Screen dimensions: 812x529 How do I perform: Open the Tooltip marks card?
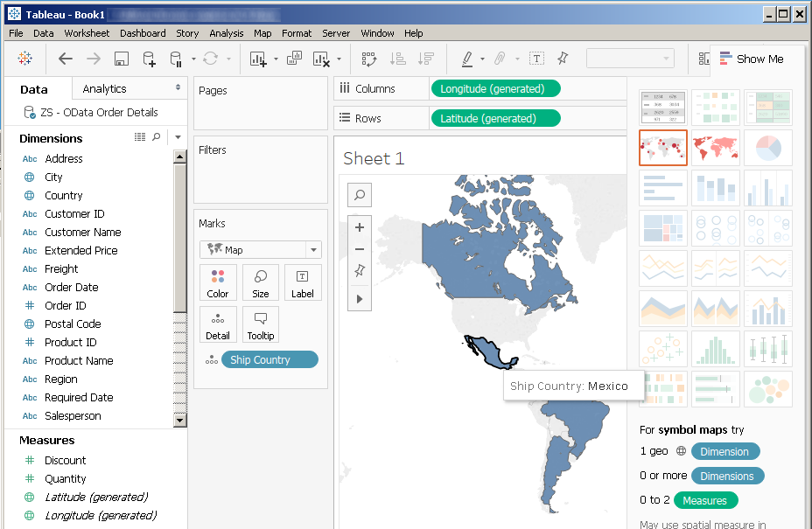pos(261,324)
